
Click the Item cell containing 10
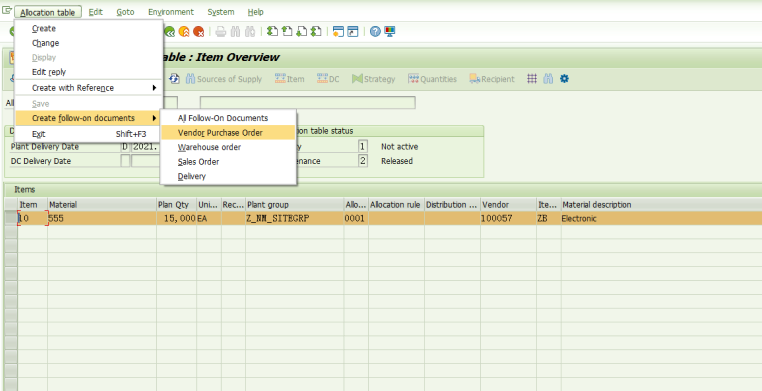[x=33, y=219]
